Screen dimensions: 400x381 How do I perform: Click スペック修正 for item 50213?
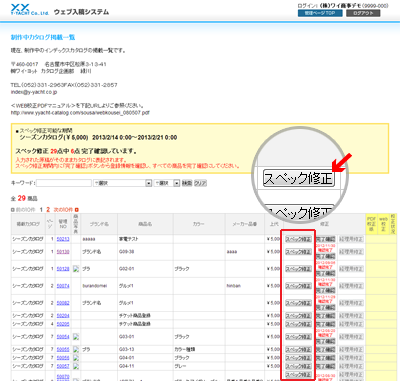[x=298, y=239]
